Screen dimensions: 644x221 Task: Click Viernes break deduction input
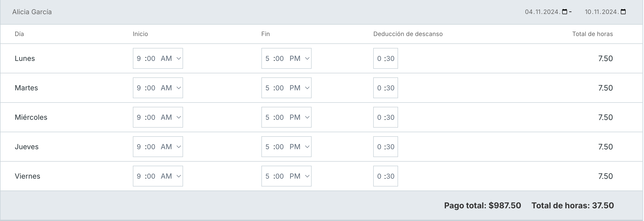tap(386, 176)
